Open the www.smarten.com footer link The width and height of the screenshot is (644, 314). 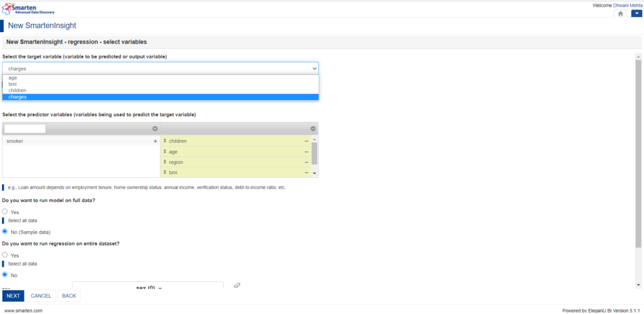(23, 311)
